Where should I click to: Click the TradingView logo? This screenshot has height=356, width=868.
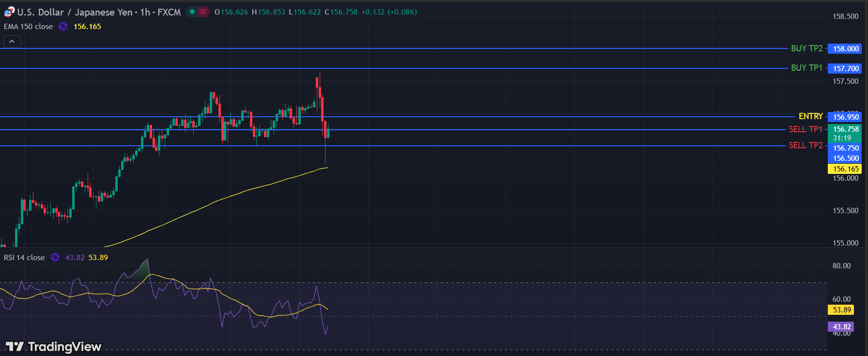pyautogui.click(x=53, y=346)
